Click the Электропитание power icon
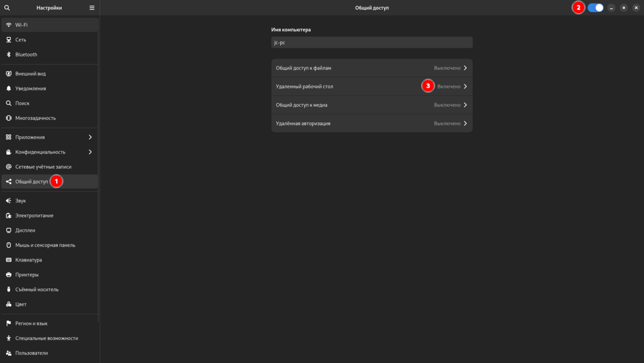 tap(9, 215)
